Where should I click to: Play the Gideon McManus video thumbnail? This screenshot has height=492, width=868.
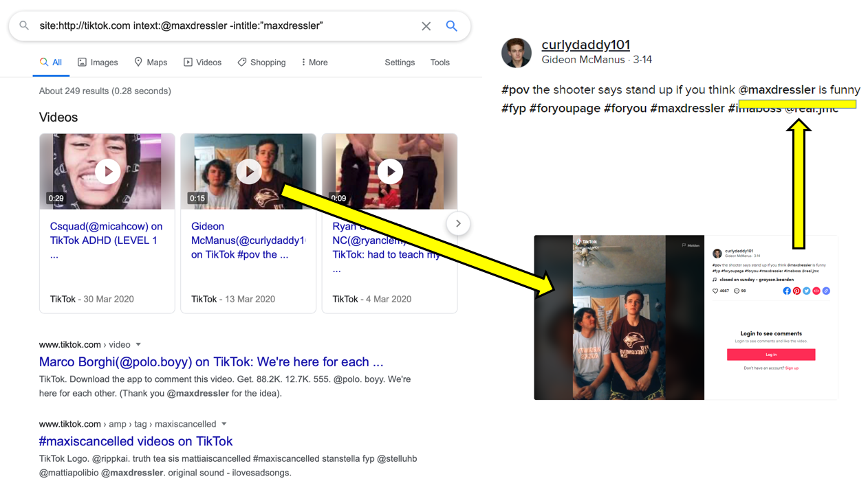pyautogui.click(x=249, y=171)
